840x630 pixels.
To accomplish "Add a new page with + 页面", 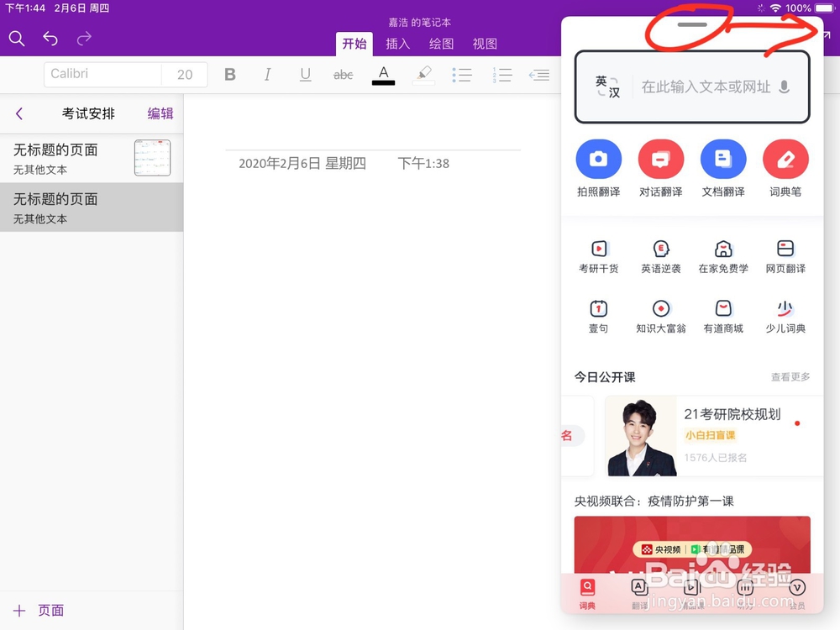I will pyautogui.click(x=39, y=610).
